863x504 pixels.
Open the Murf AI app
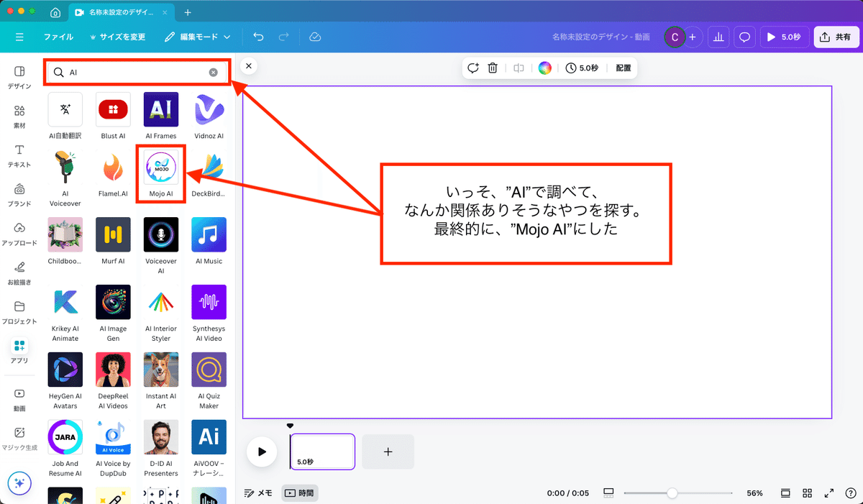[x=113, y=234]
